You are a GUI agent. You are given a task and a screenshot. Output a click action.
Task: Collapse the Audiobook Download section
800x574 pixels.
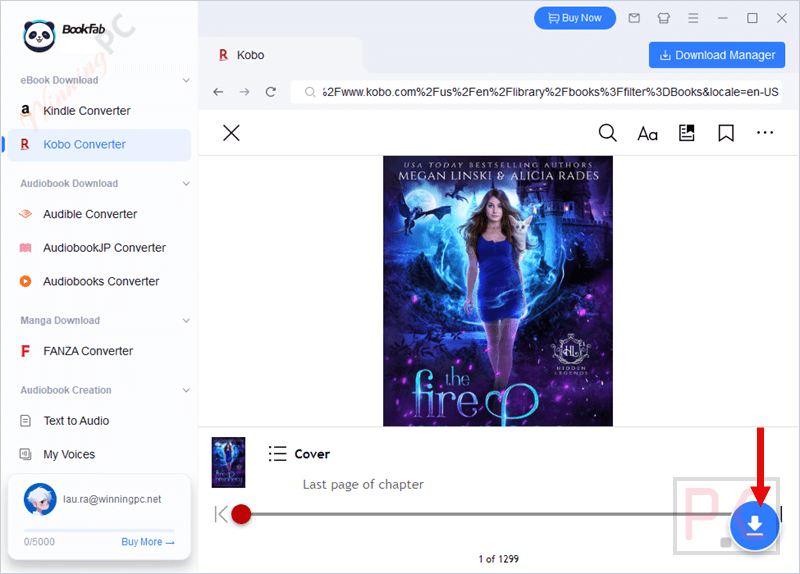pos(186,184)
